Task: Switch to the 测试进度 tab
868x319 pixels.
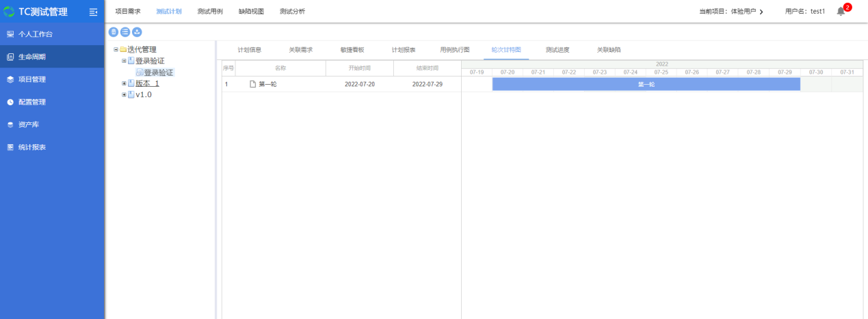Action: click(x=557, y=50)
